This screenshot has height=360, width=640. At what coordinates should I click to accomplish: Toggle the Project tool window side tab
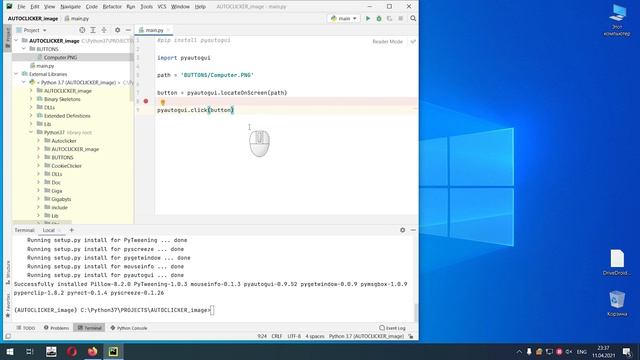pos(7,38)
